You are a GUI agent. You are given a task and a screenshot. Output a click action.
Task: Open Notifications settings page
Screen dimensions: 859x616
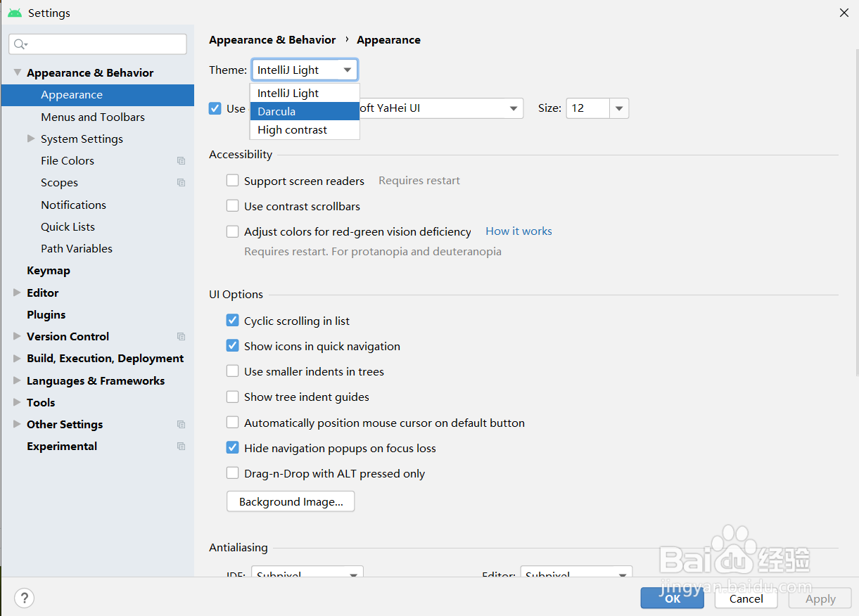[73, 205]
